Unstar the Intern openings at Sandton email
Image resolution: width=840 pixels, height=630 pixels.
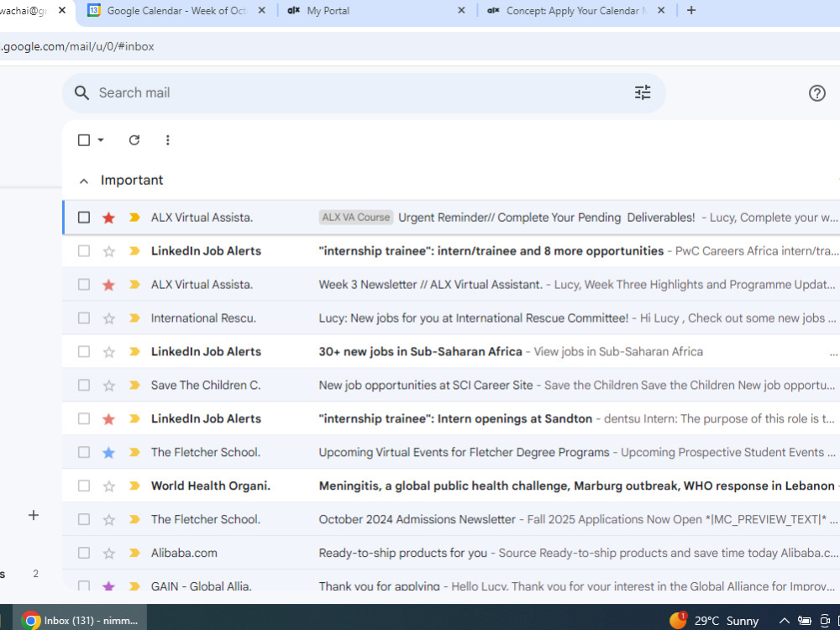point(108,419)
